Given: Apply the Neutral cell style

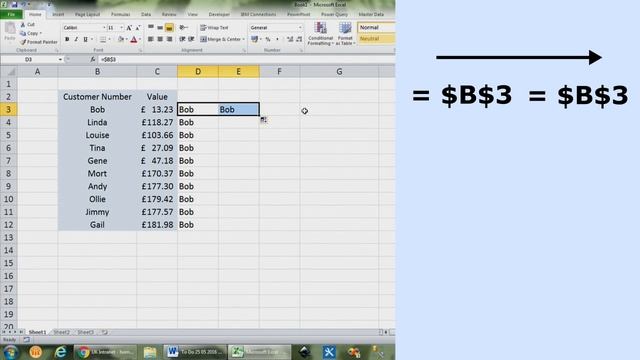Looking at the screenshot, I should coord(376,39).
